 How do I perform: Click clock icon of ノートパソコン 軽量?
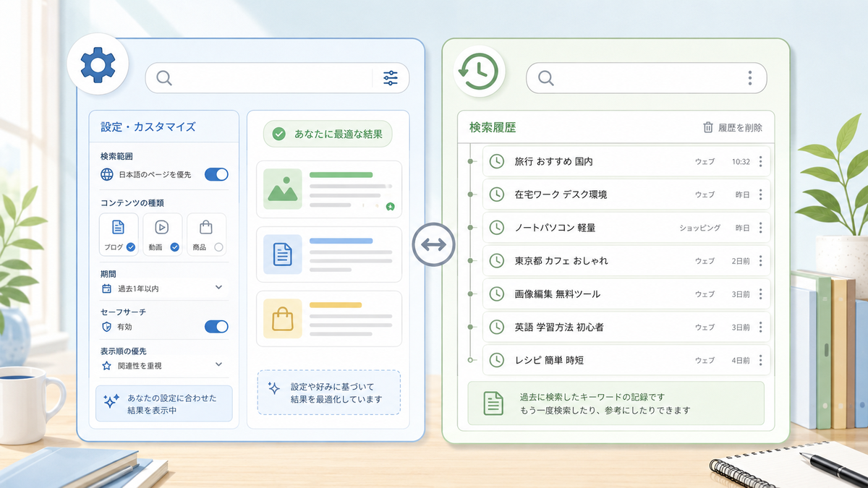(496, 228)
